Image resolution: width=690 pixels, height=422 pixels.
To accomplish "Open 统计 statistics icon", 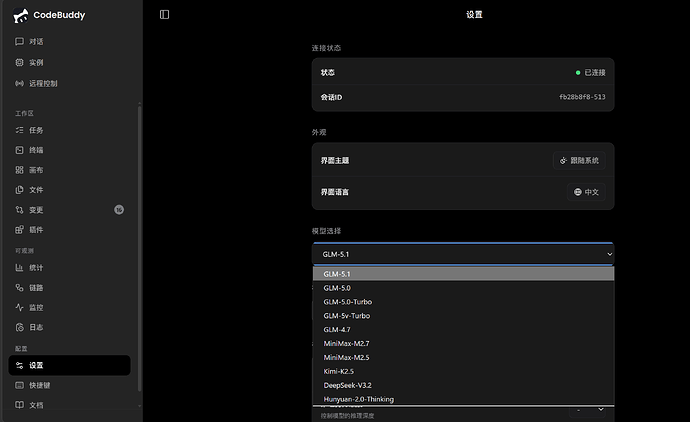I will coord(19,268).
